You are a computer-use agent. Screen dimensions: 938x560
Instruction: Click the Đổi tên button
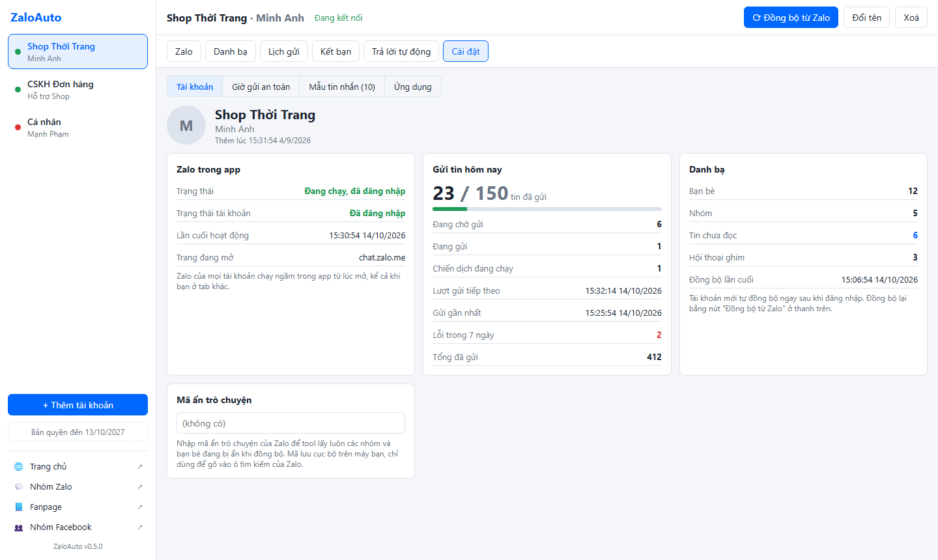point(867,18)
